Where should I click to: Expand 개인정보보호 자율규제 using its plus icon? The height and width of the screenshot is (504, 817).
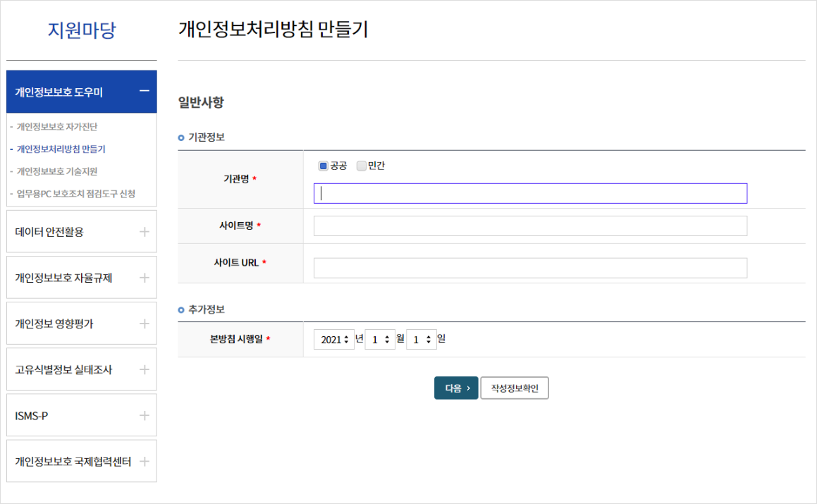pos(144,278)
